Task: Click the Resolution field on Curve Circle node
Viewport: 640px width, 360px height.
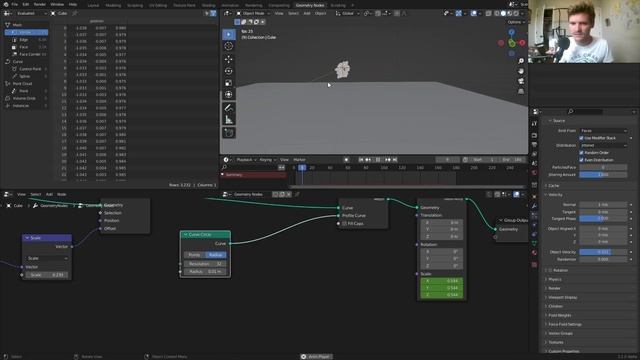Action: click(x=205, y=264)
